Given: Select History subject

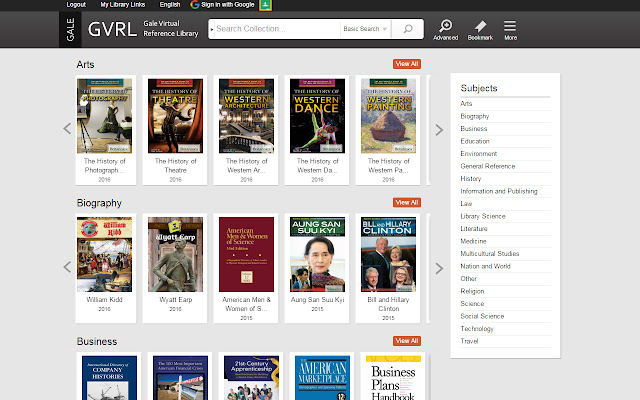Looking at the screenshot, I should tap(471, 179).
